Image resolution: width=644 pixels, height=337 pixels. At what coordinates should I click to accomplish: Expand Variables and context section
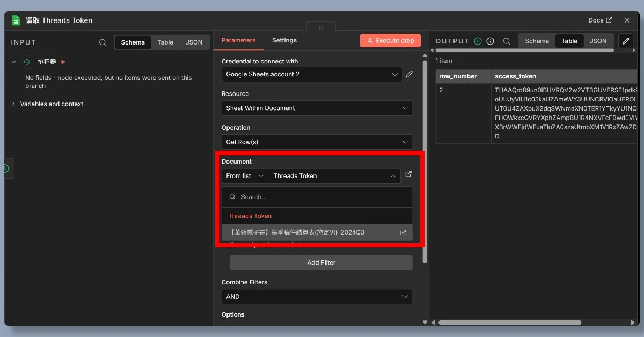coord(47,104)
